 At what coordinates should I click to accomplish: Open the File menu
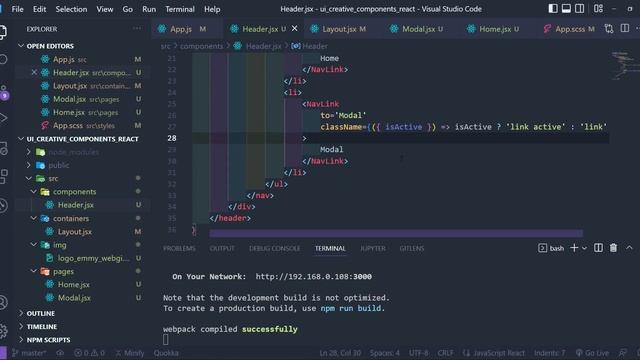click(x=17, y=9)
